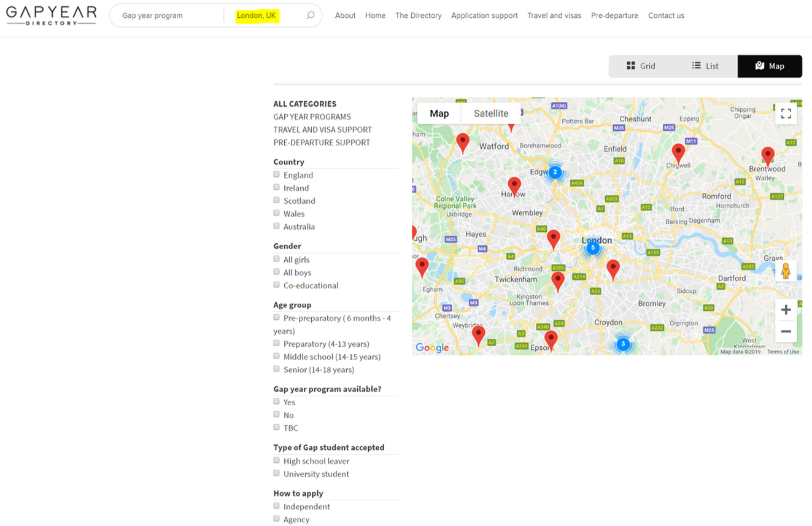Image resolution: width=812 pixels, height=526 pixels.
Task: Select the red pin at Harrow
Action: coord(514,187)
